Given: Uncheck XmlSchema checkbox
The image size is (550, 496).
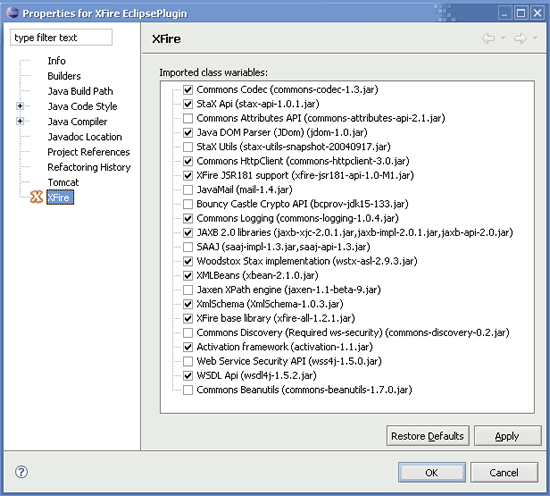Looking at the screenshot, I should [188, 304].
